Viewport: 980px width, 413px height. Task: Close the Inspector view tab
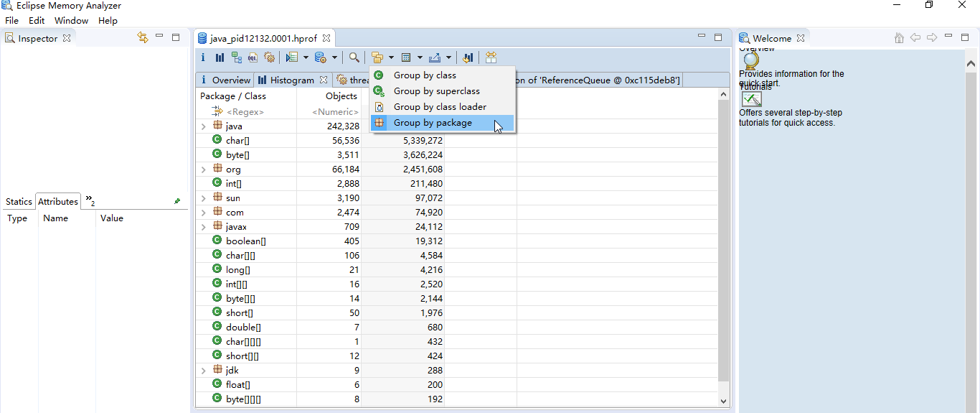click(67, 38)
